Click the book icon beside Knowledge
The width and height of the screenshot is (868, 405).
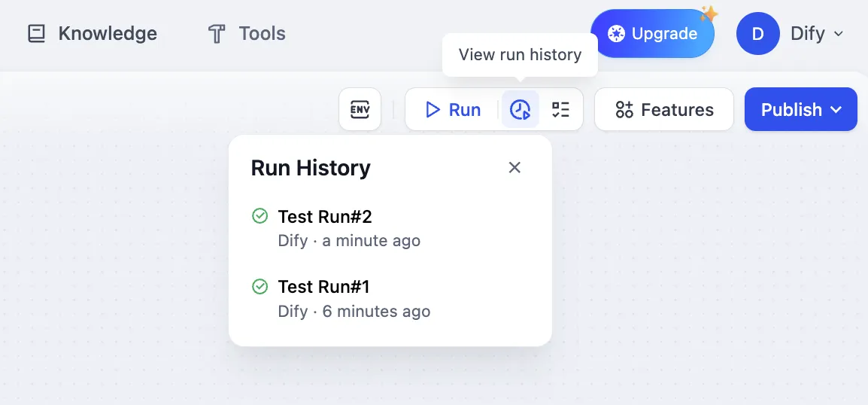[37, 34]
